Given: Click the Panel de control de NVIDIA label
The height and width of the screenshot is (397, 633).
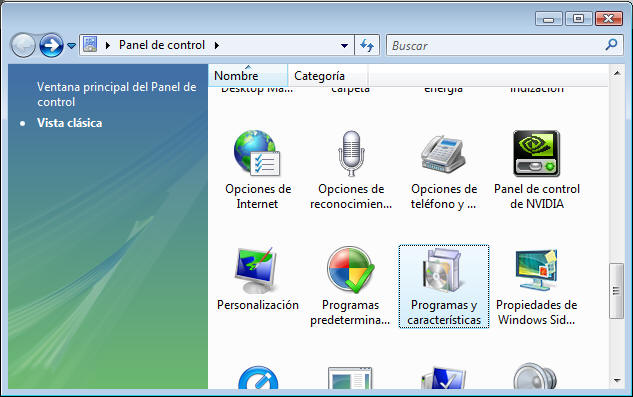Looking at the screenshot, I should coord(537,196).
